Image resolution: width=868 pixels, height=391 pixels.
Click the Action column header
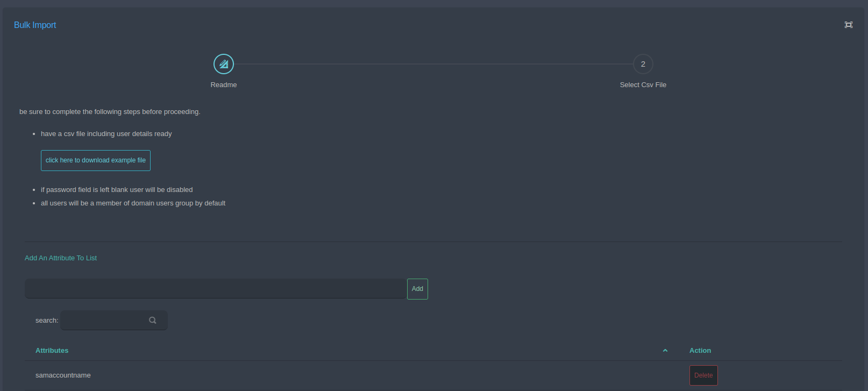tap(700, 351)
